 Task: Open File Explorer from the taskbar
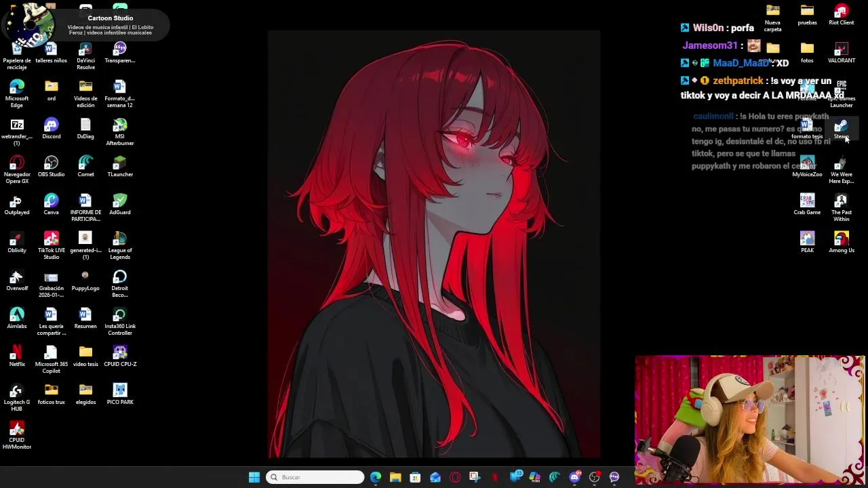(395, 477)
